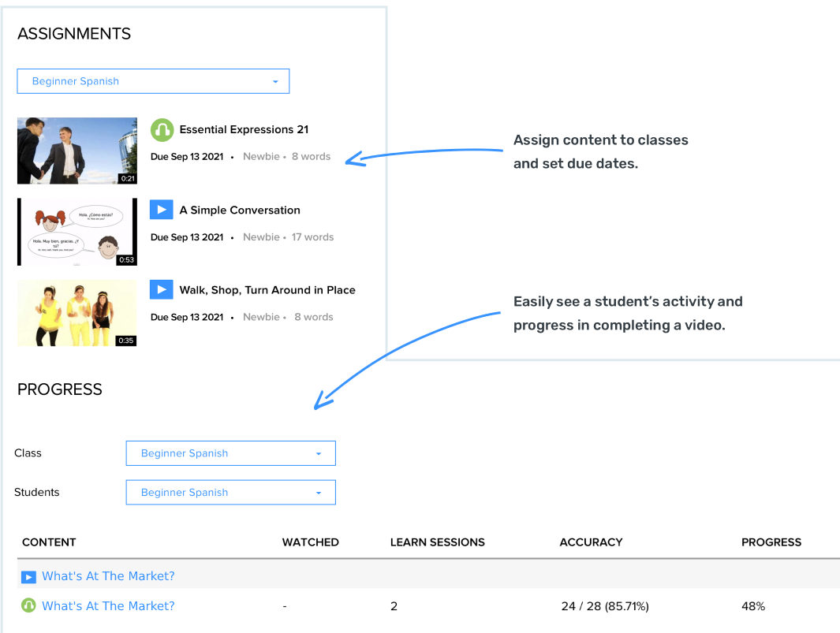This screenshot has width=840, height=633.
Task: Select Walk, Shop, Turn Around in Place title
Action: click(267, 290)
